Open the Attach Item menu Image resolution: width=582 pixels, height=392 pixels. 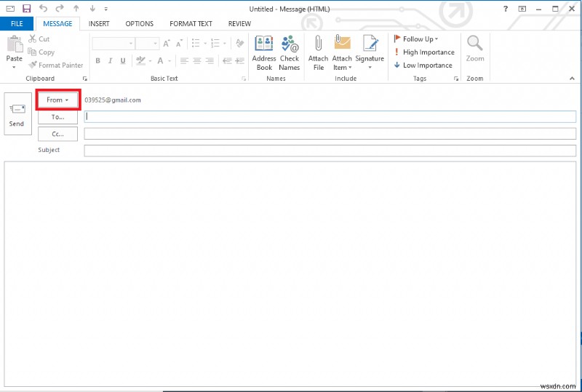pos(342,52)
